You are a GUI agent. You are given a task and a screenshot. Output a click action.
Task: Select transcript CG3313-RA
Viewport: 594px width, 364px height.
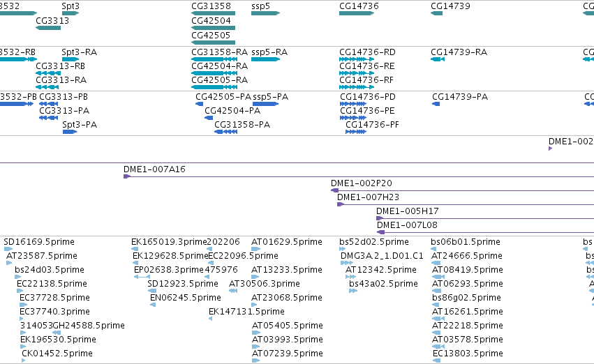tap(47, 87)
